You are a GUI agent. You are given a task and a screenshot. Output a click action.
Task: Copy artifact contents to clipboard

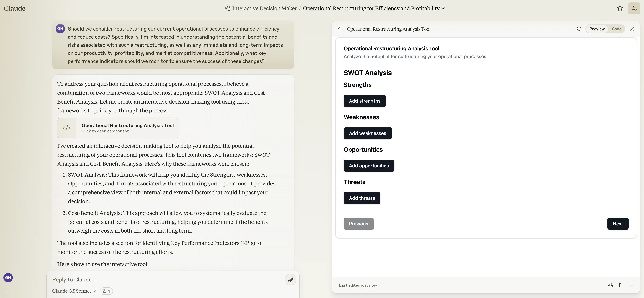point(621,285)
